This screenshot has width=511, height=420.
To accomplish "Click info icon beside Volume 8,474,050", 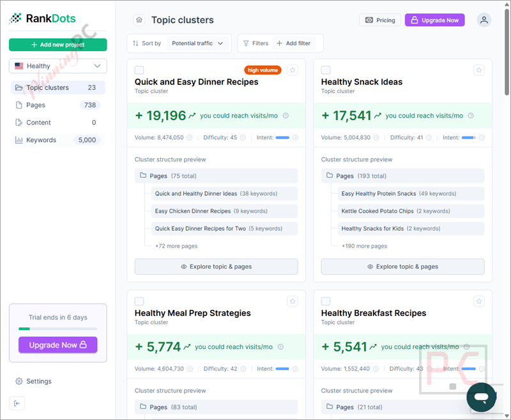I will (189, 138).
